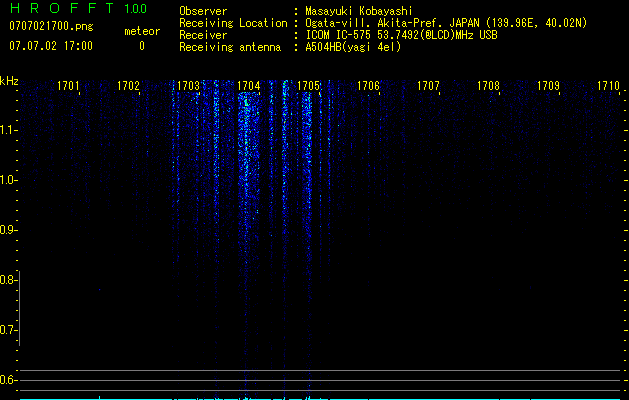Select the filename 0707021700.png
Screen dimensions: 629x400
pos(51,27)
